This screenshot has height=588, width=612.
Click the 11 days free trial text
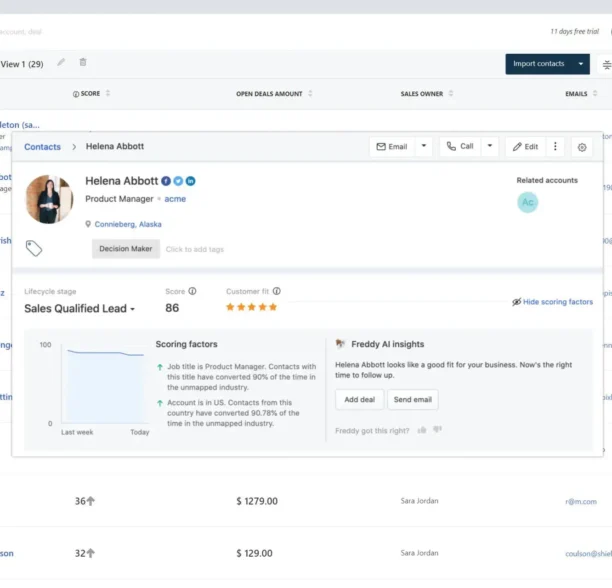[574, 31]
